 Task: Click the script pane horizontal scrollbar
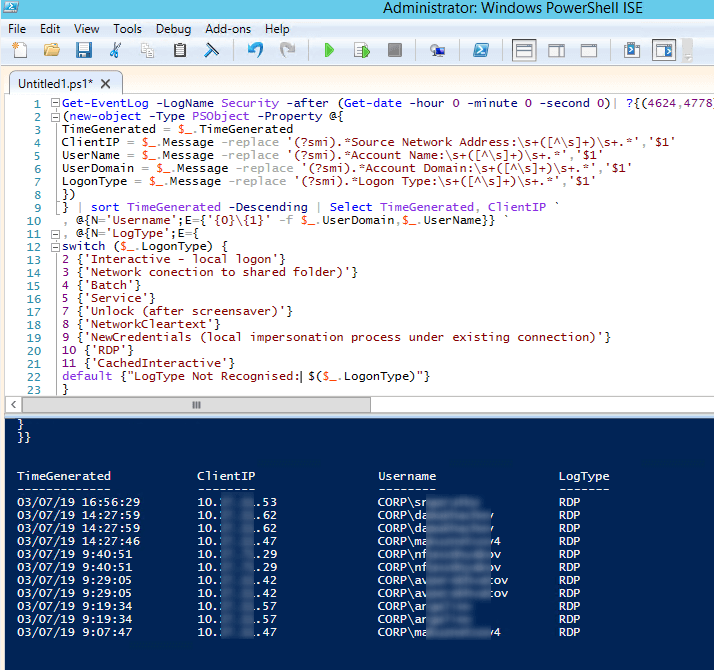tap(195, 404)
